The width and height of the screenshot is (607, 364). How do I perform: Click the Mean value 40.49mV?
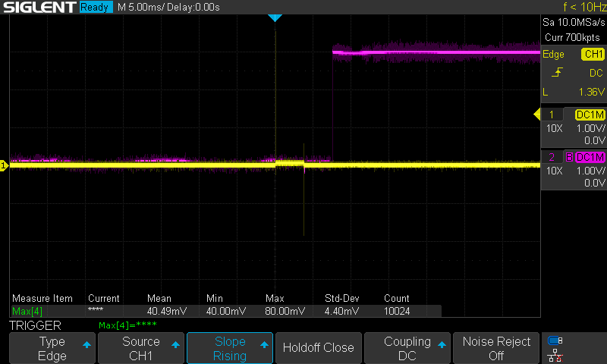point(167,311)
